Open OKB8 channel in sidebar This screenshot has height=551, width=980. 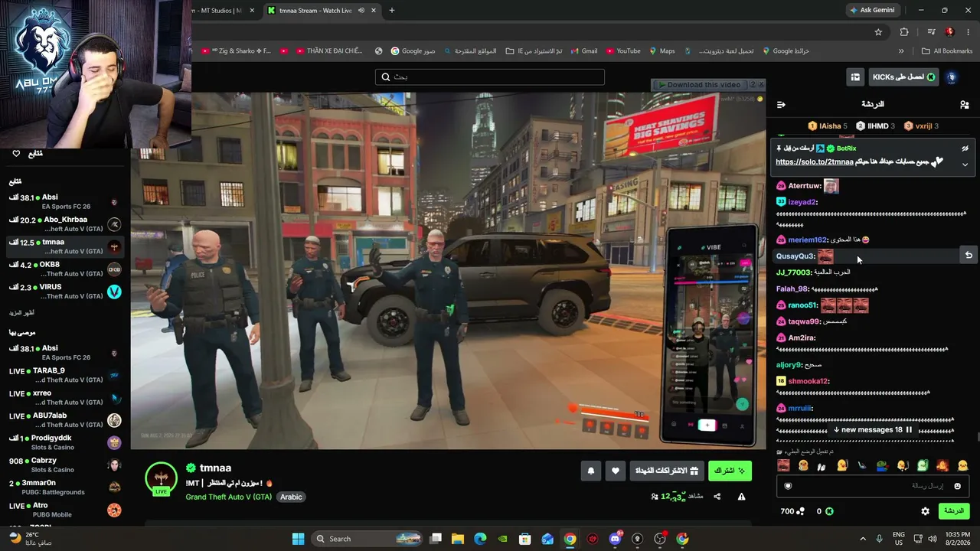coord(65,269)
